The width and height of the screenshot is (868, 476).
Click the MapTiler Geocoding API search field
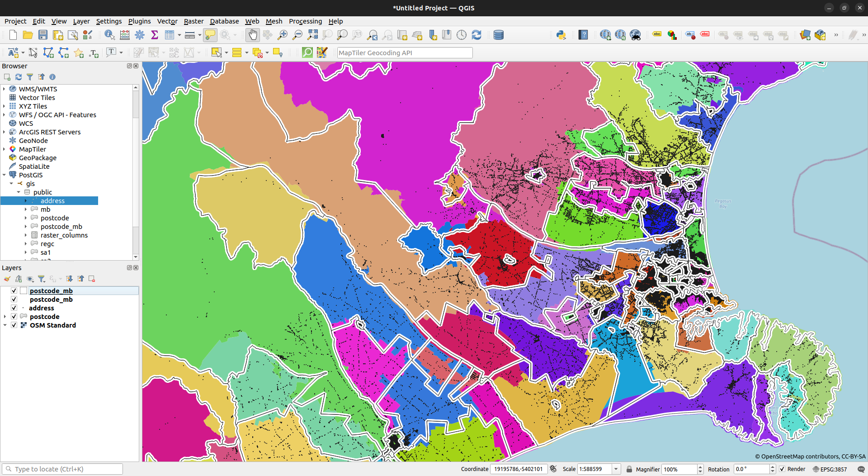coord(405,53)
